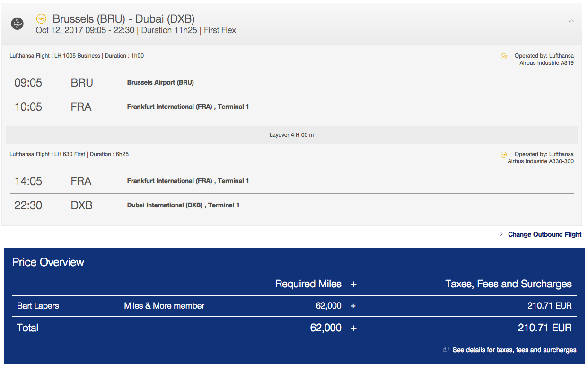This screenshot has width=588, height=374.
Task: Click Lufthansa logo next to Airbus A330-300 operator
Action: 504,154
